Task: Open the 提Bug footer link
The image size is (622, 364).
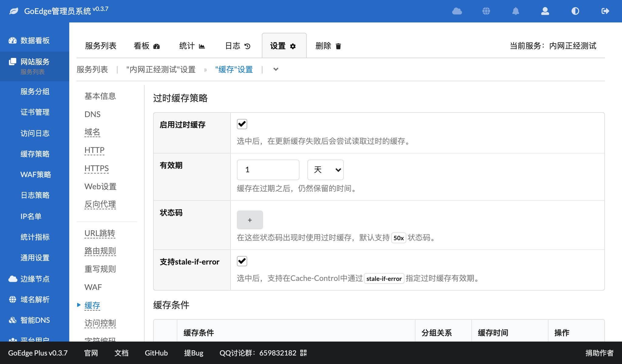Action: click(x=194, y=353)
